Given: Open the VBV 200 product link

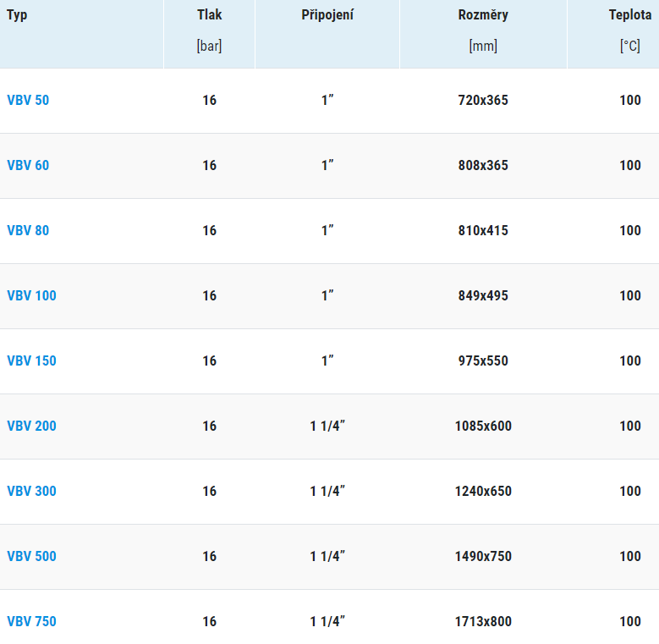Looking at the screenshot, I should (x=31, y=426).
